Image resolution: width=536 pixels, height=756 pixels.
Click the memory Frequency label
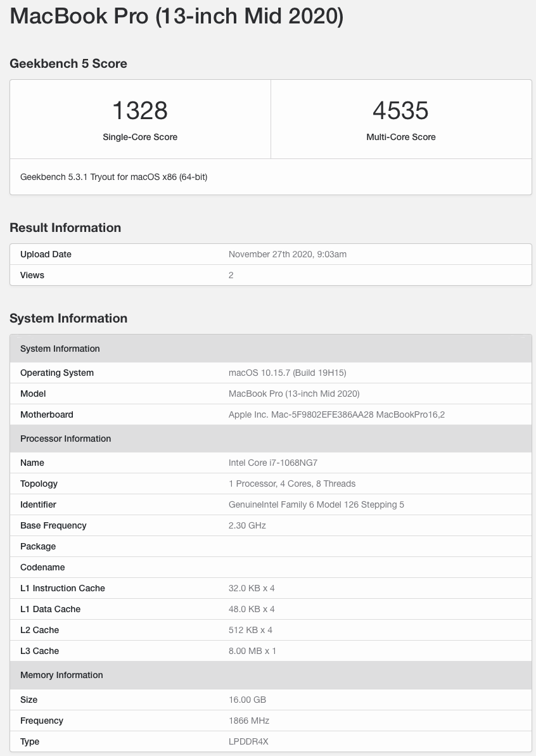click(x=41, y=721)
